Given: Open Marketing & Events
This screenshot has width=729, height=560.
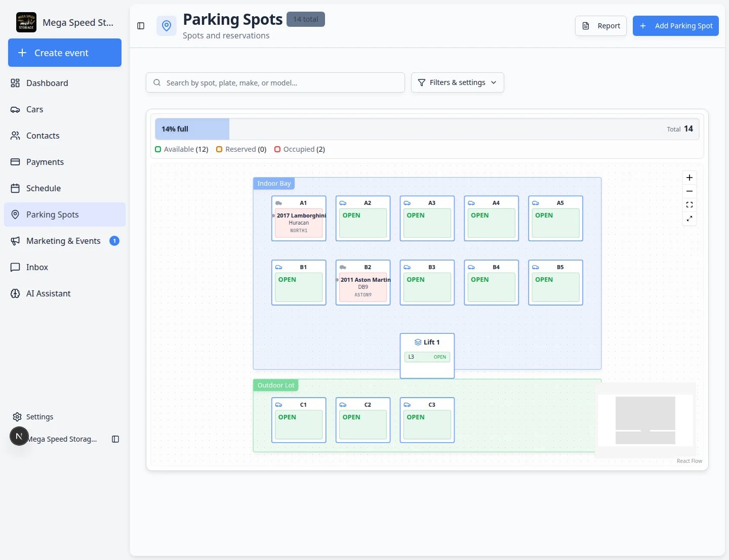Looking at the screenshot, I should click(65, 241).
